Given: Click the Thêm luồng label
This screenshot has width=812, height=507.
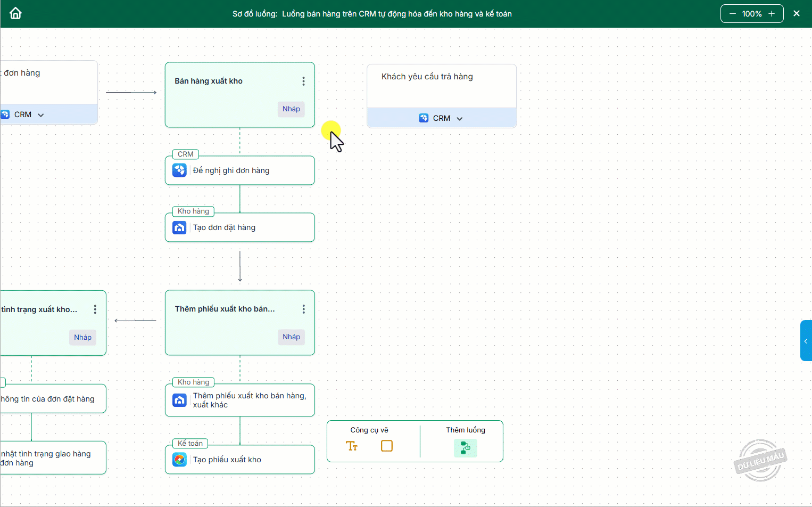Looking at the screenshot, I should click(x=466, y=430).
